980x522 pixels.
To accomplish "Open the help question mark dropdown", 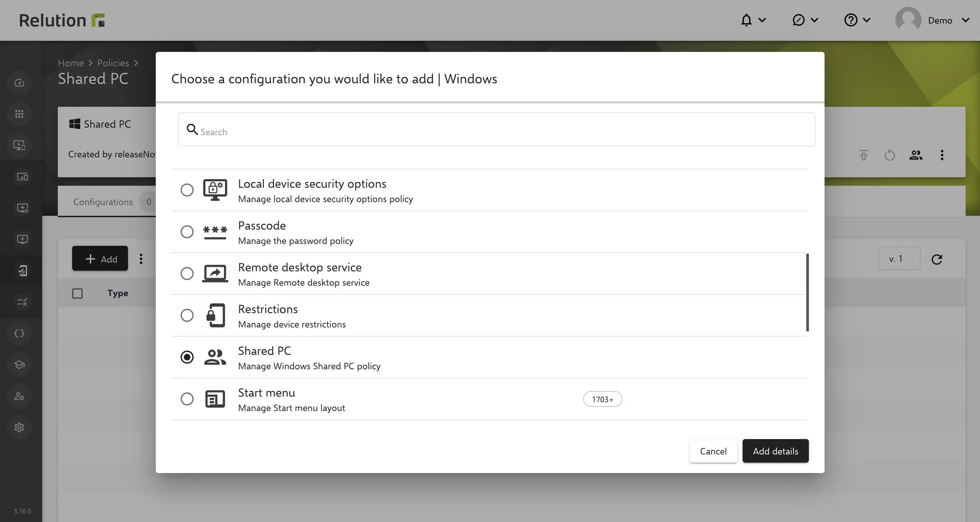I will [x=857, y=20].
